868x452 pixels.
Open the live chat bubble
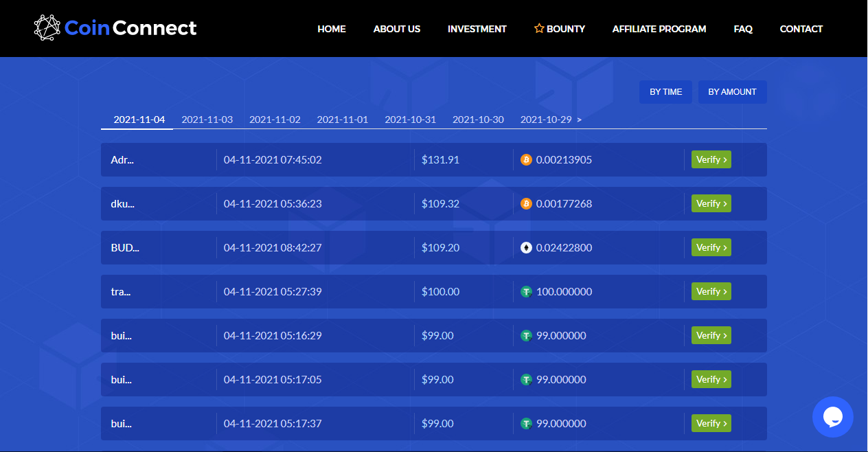pyautogui.click(x=832, y=417)
